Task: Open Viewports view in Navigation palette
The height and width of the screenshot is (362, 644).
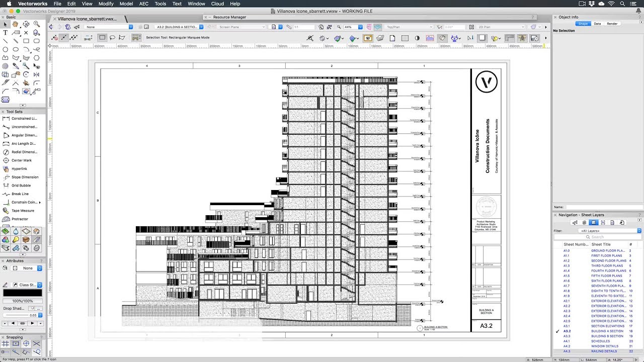Action: coord(603,222)
